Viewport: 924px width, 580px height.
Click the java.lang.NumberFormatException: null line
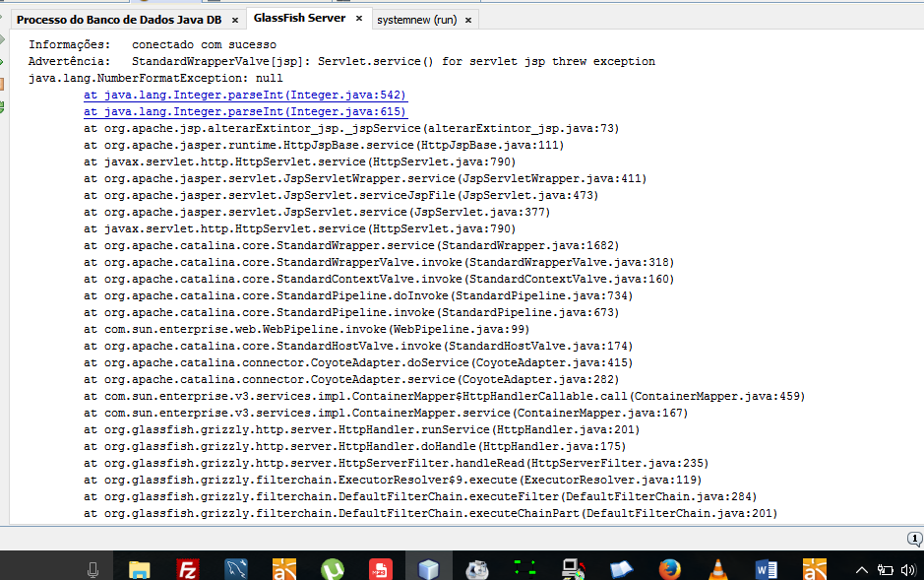pyautogui.click(x=155, y=78)
